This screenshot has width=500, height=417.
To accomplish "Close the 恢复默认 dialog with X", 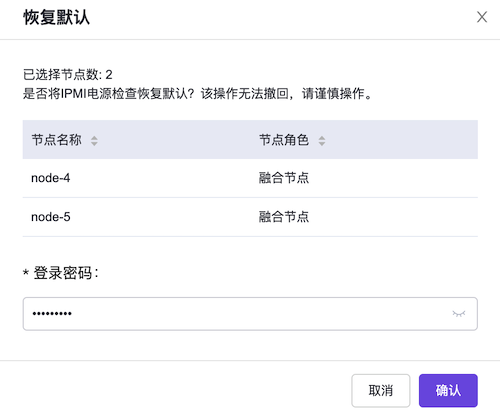I will [482, 17].
